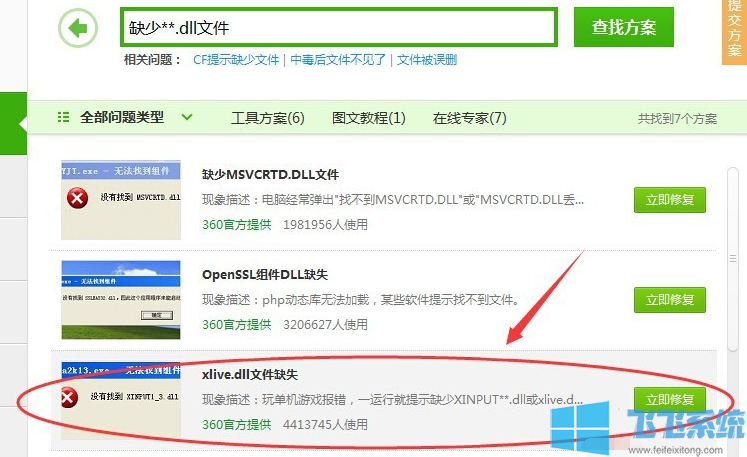Open the 在线专家(7) tab
Viewport: 747px width, 457px height.
[469, 118]
